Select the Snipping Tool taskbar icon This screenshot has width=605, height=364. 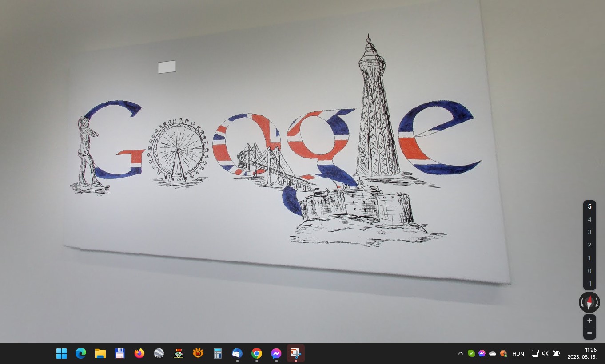296,353
